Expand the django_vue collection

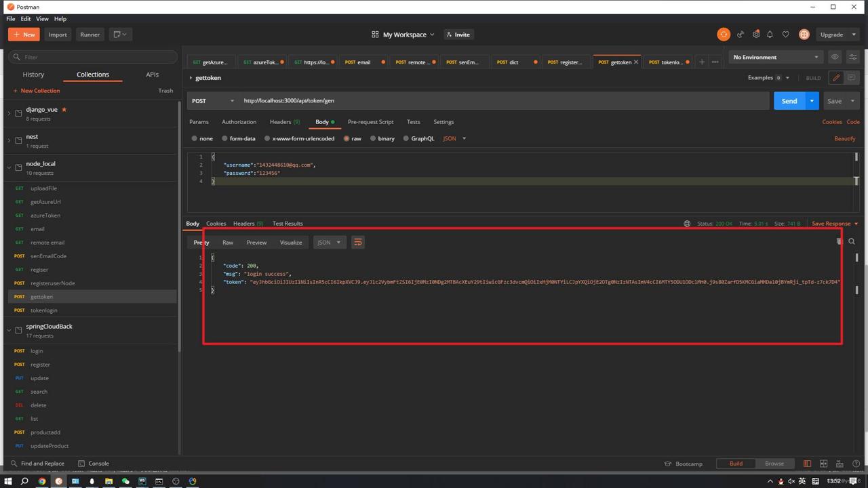pyautogui.click(x=9, y=113)
